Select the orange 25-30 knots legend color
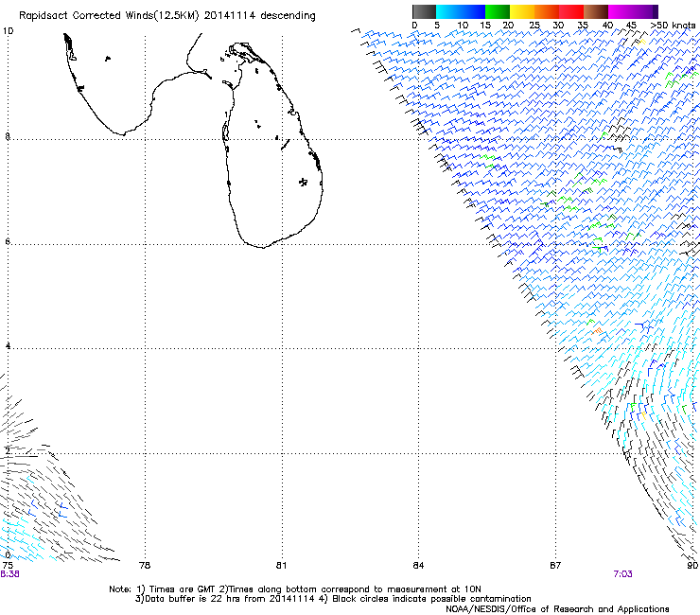This screenshot has height=615, width=700. 547,11
